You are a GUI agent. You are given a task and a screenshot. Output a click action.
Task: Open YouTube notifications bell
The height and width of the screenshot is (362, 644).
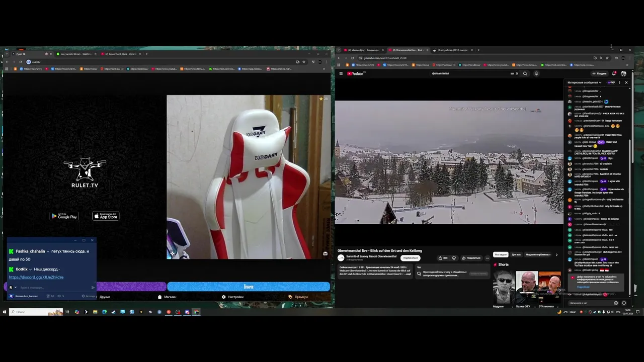pos(614,73)
